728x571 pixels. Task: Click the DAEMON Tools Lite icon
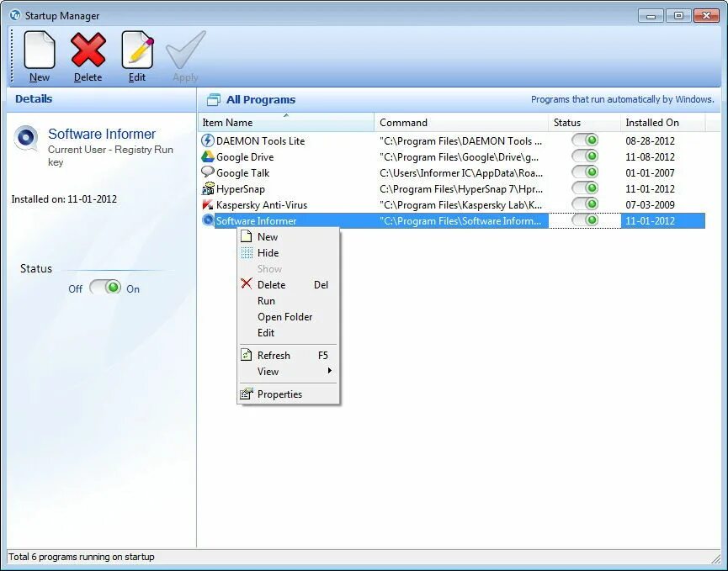click(x=208, y=140)
